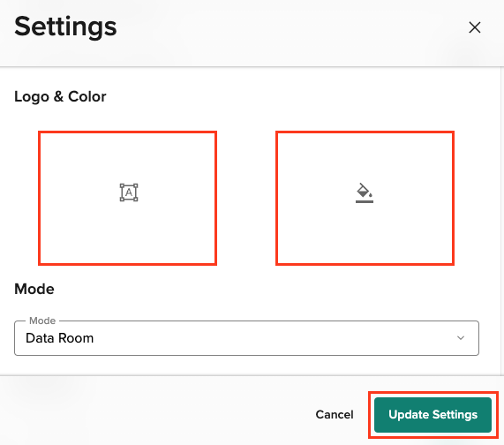Click the paint bucket fill icon
The width and height of the screenshot is (504, 445).
coord(365,192)
